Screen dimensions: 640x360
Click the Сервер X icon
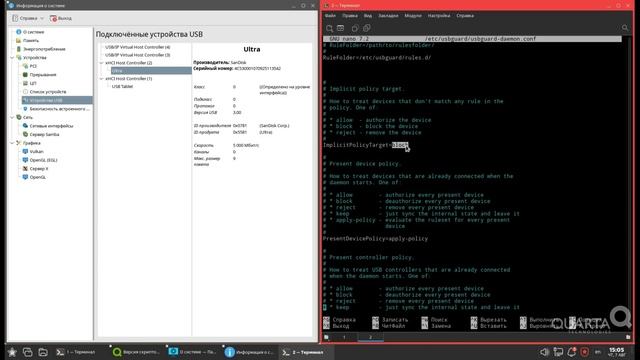[x=25, y=169]
